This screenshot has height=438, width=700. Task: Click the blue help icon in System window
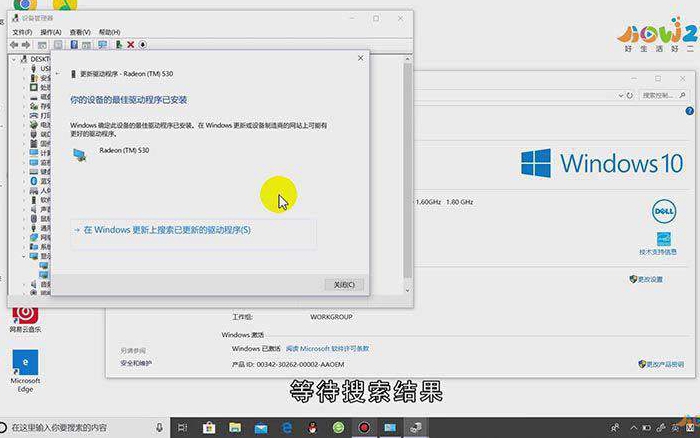tap(690, 111)
